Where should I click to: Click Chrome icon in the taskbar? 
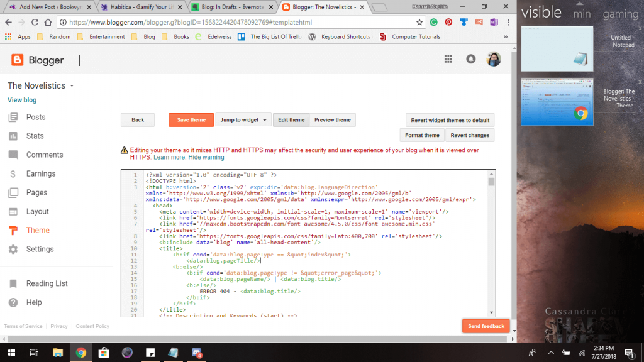pos(81,353)
